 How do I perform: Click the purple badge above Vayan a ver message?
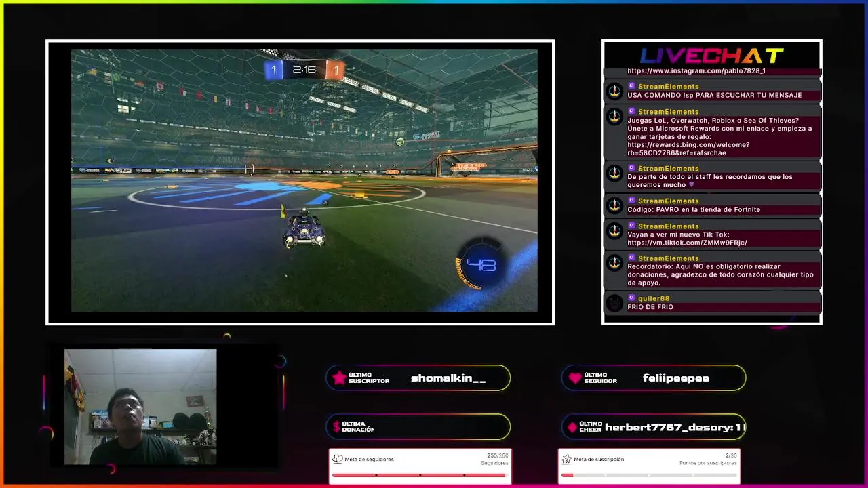tap(631, 226)
